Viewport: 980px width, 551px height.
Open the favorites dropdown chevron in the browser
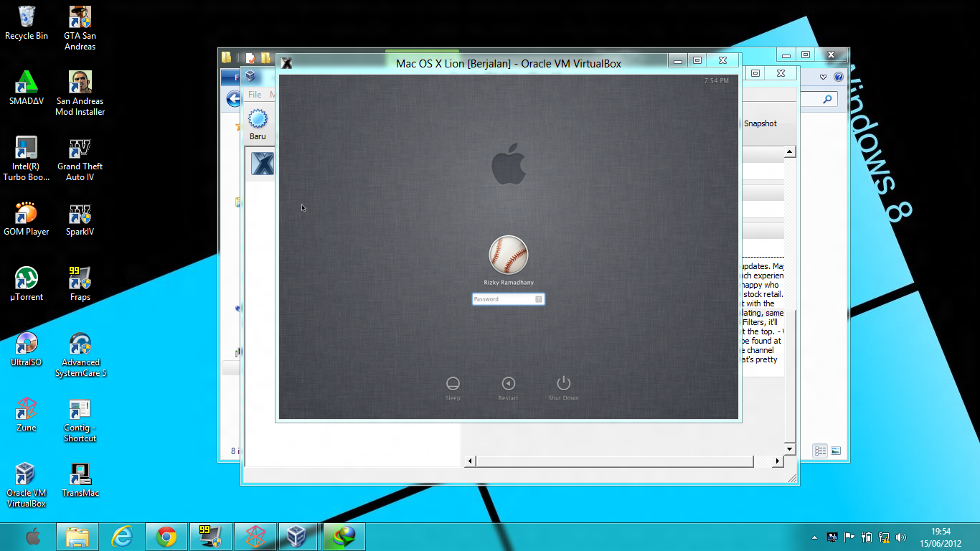pos(821,76)
